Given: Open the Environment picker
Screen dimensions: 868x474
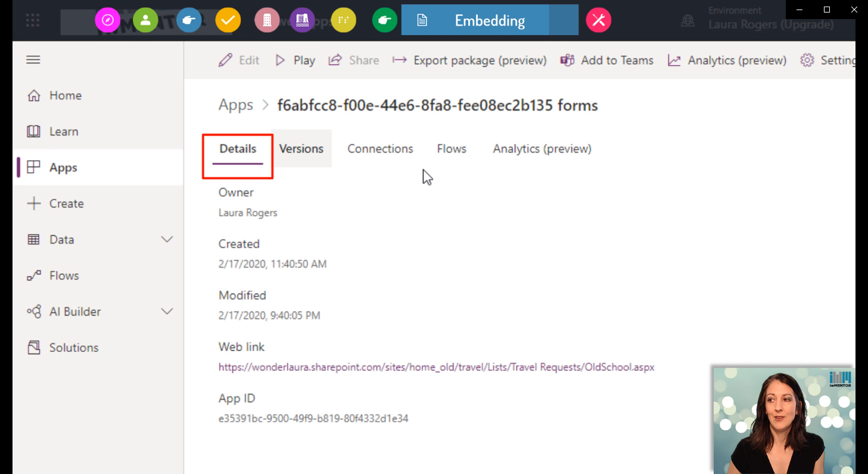Looking at the screenshot, I should [x=758, y=18].
